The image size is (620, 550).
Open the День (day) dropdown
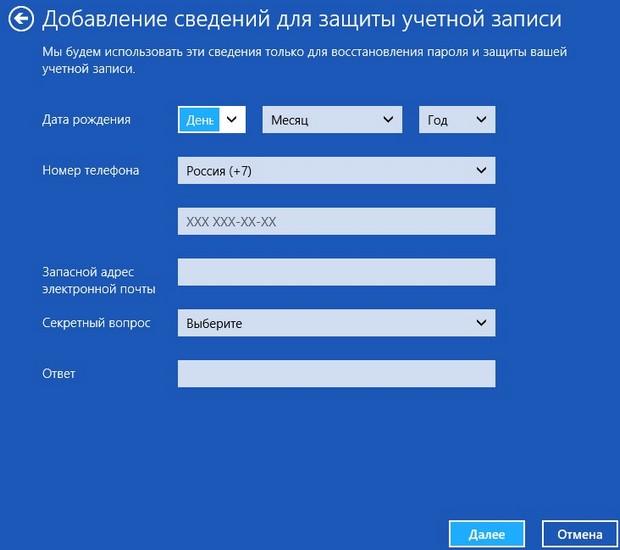click(x=211, y=120)
